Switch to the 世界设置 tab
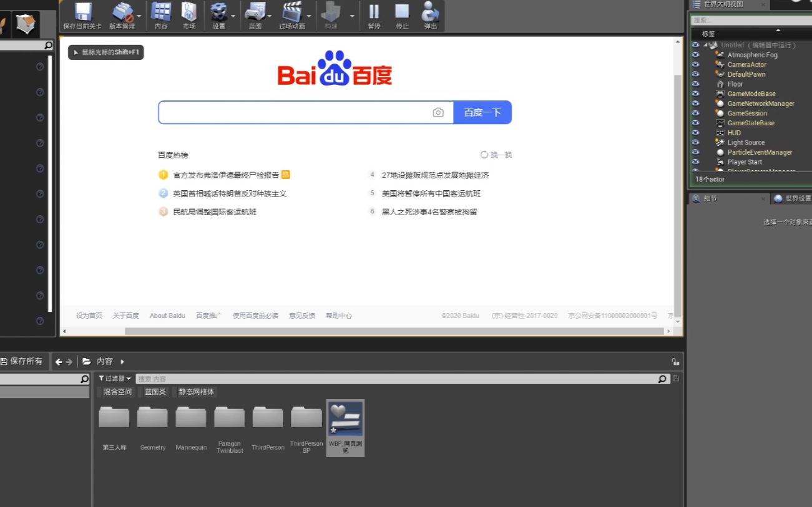 pyautogui.click(x=793, y=199)
